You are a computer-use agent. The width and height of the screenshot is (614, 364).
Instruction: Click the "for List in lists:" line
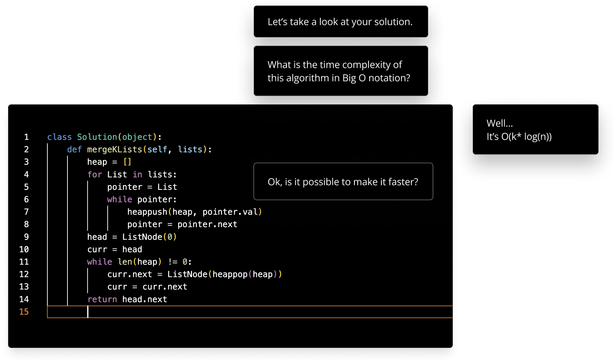tap(132, 175)
